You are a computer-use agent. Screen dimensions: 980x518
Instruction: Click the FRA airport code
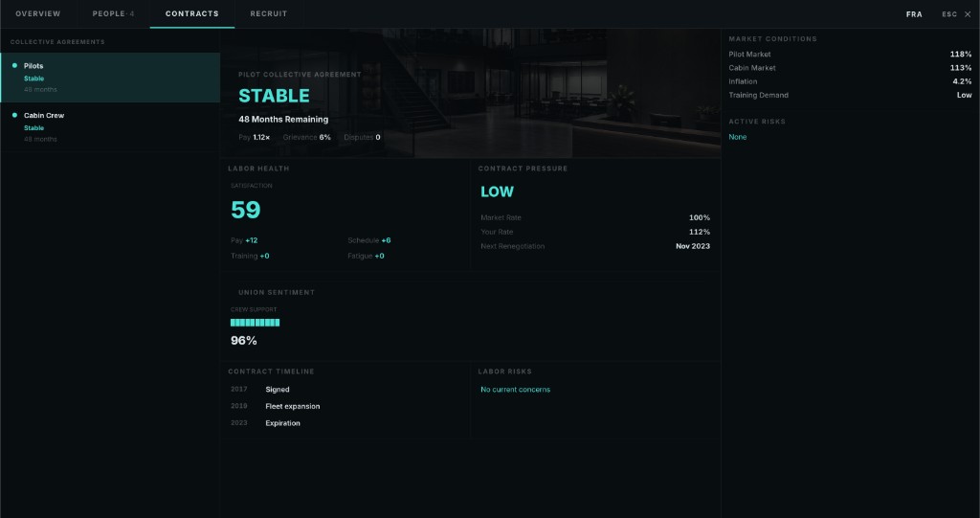914,14
